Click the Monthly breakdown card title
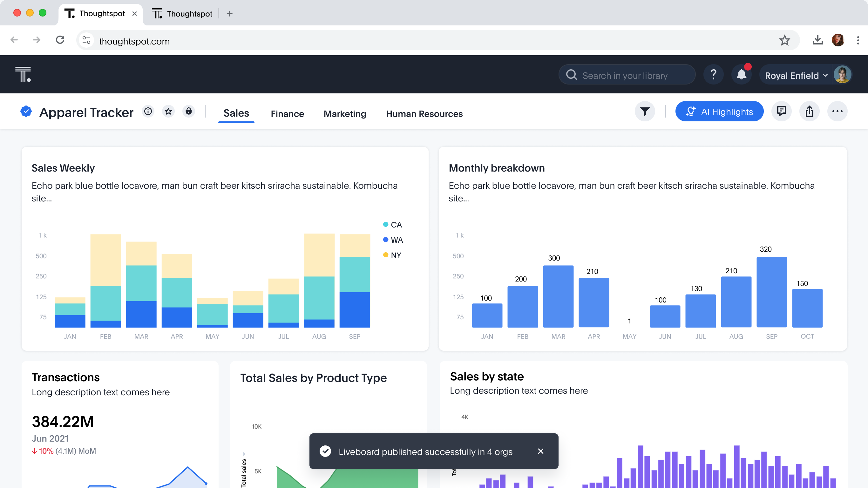 [497, 168]
